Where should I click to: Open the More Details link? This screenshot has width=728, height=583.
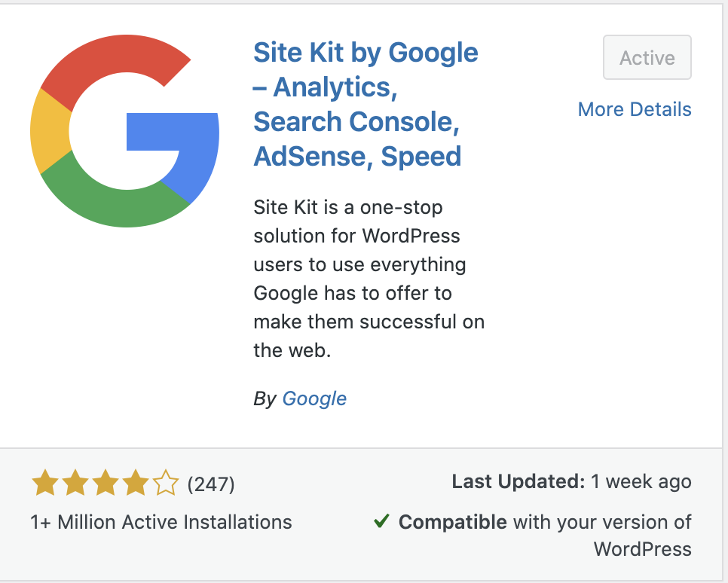tap(634, 109)
